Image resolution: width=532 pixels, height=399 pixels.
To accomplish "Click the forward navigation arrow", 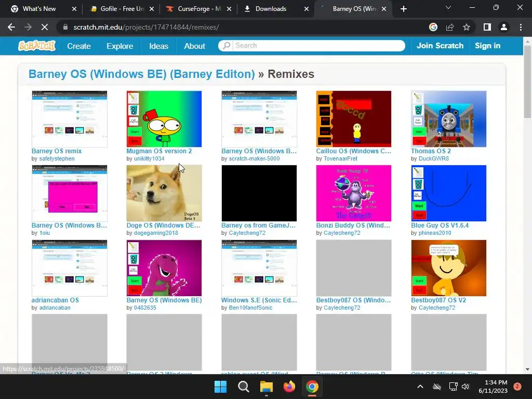I will 28,27.
